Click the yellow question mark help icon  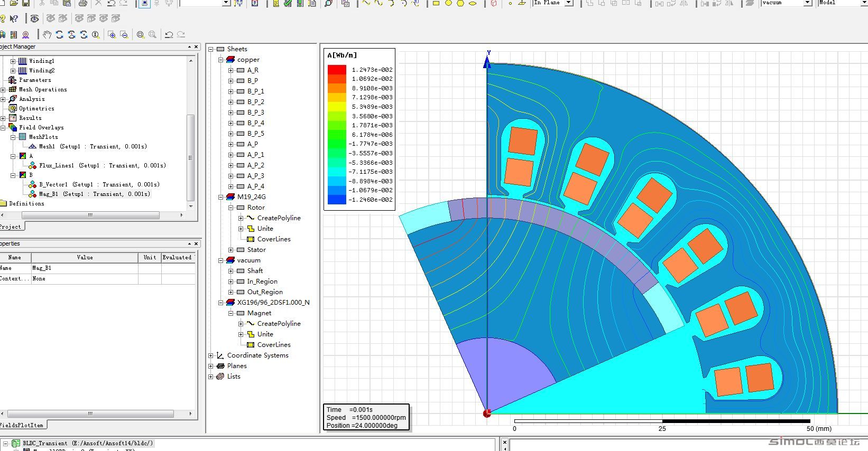click(x=2, y=18)
